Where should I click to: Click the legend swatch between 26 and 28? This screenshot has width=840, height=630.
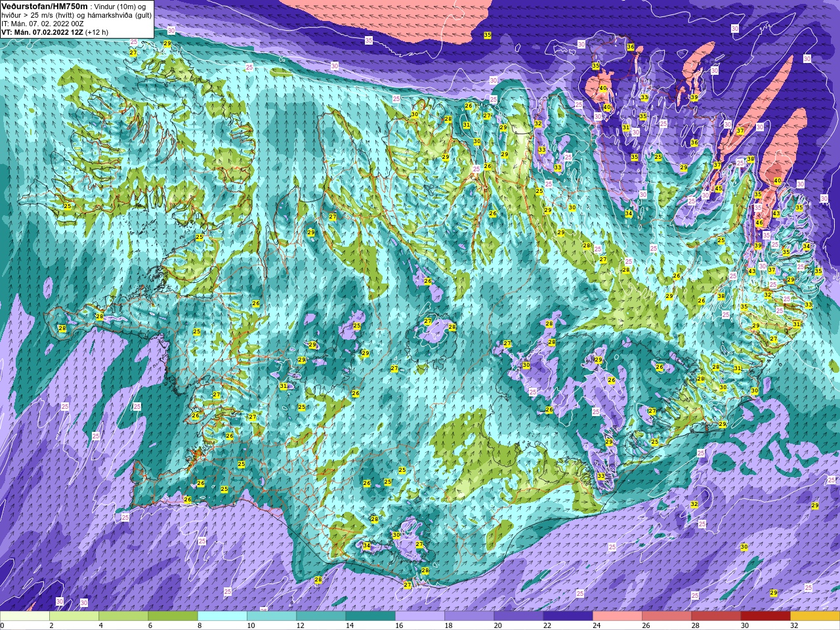click(667, 616)
